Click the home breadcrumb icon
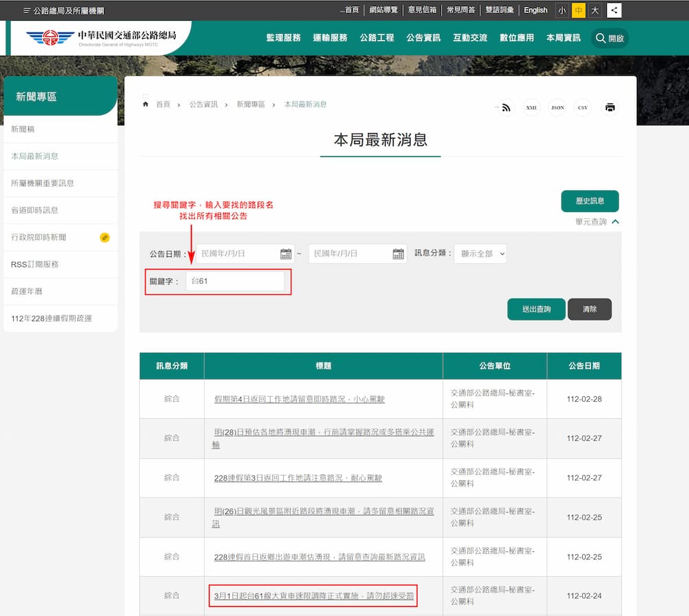The image size is (689, 616). (145, 105)
